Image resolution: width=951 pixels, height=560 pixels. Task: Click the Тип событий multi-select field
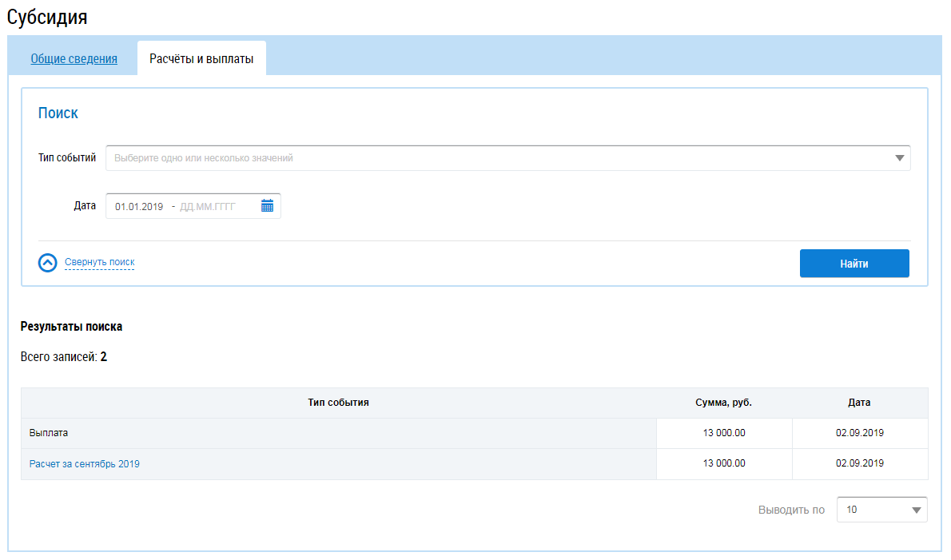pyautogui.click(x=495, y=158)
